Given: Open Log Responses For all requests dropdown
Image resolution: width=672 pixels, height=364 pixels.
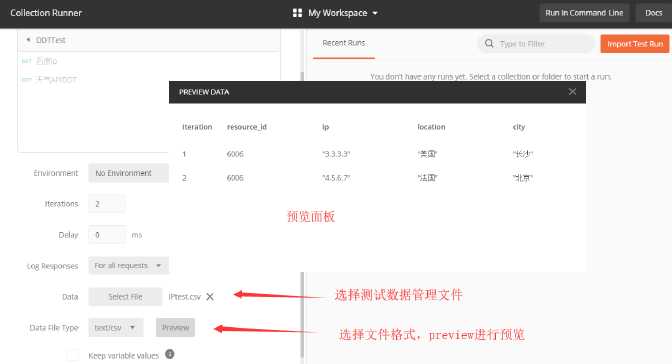Looking at the screenshot, I should 129,265.
